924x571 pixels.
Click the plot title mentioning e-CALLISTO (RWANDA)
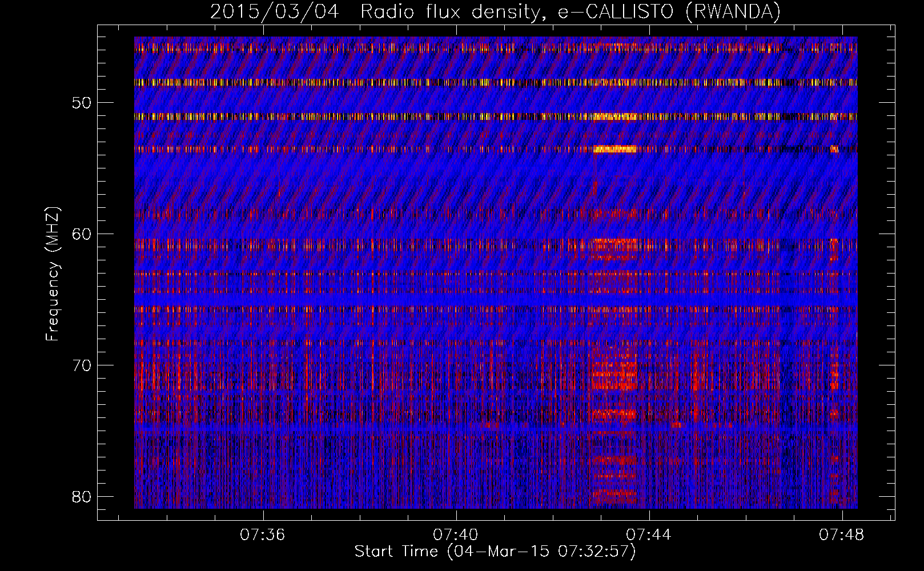point(495,11)
